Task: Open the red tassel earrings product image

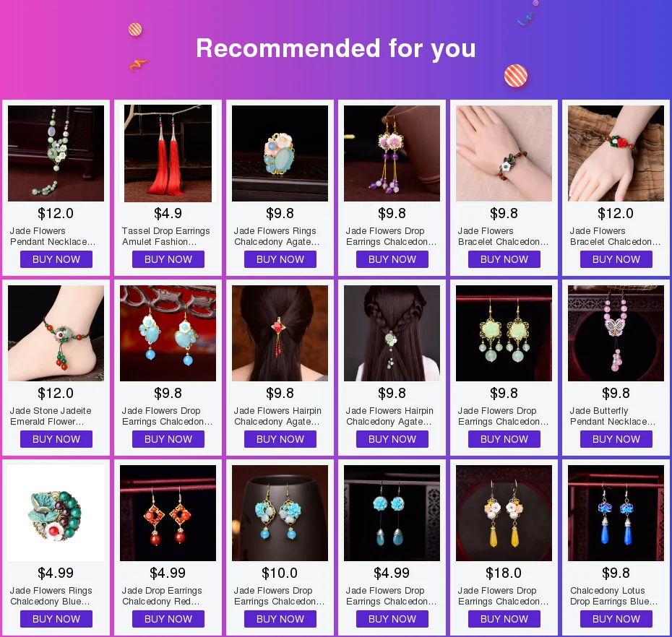Action: pyautogui.click(x=168, y=153)
